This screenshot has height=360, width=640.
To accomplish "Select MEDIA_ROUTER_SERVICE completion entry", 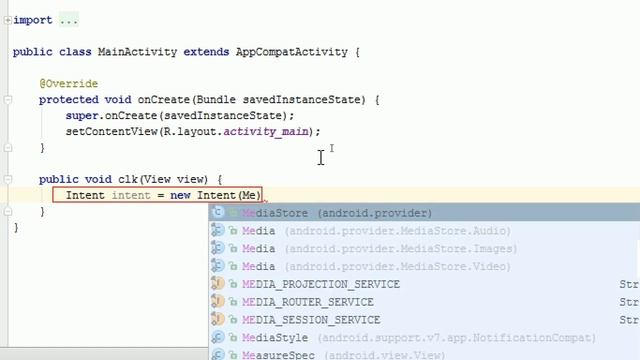I will pos(424,302).
